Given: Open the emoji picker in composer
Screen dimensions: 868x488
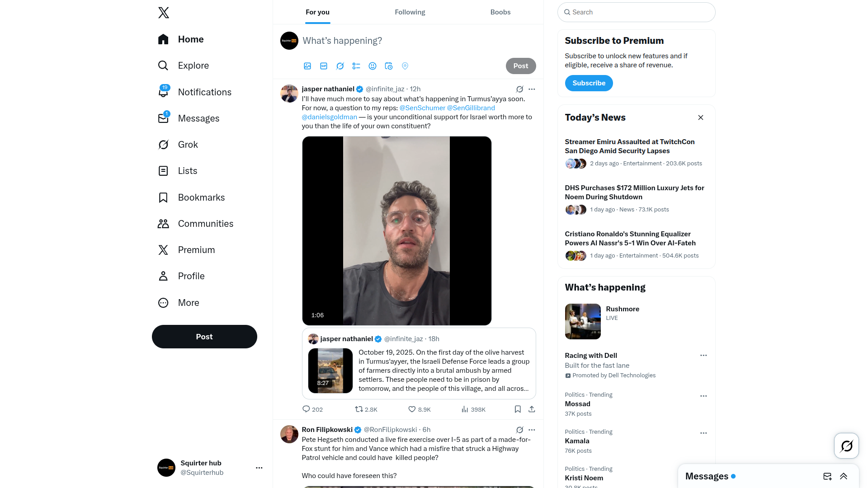Looking at the screenshot, I should pyautogui.click(x=373, y=66).
